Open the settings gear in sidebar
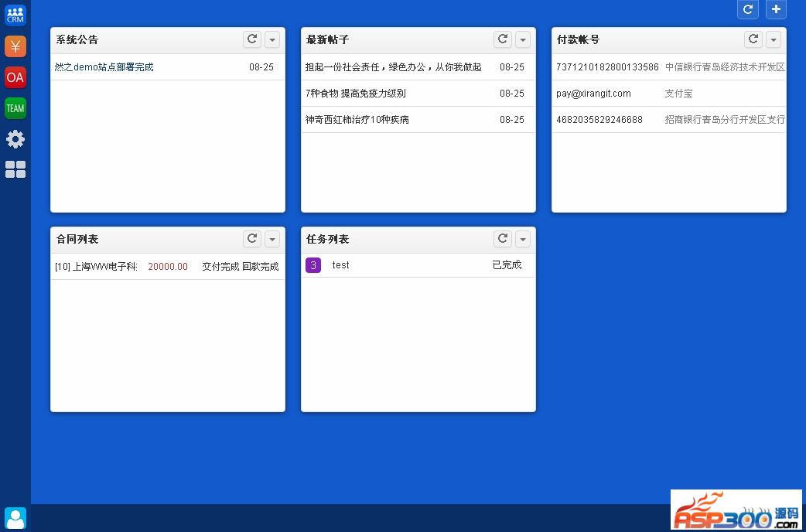Viewport: 806px width, 532px height. [x=15, y=139]
